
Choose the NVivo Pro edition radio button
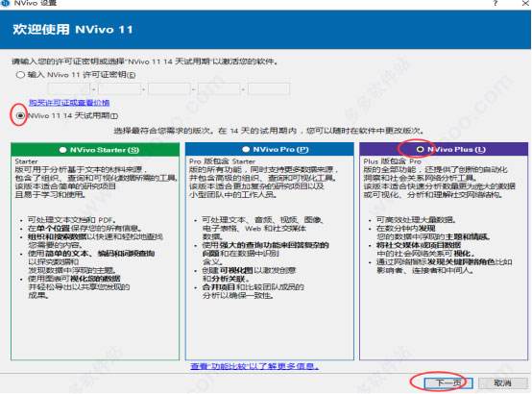click(247, 150)
